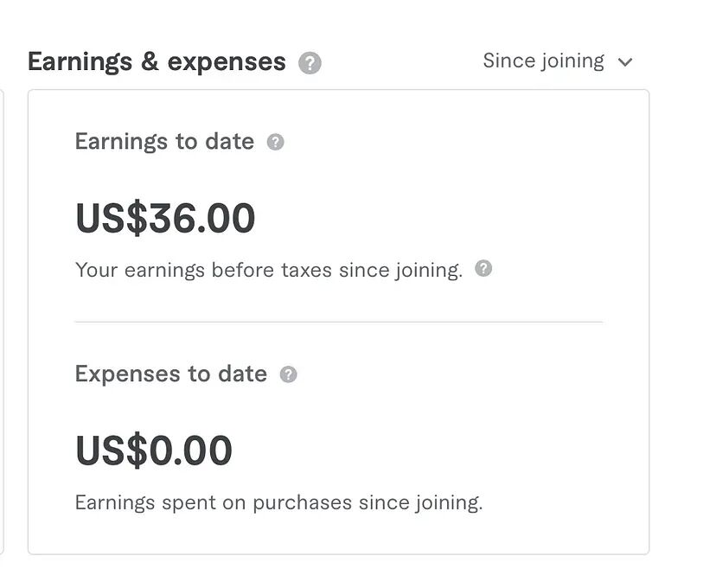Click the divider line between earnings and expenses

[x=338, y=322]
